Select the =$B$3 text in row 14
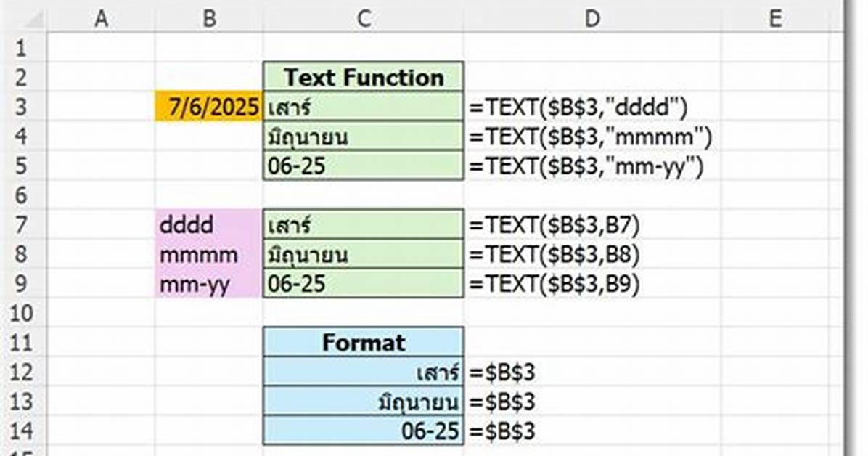 pos(502,431)
